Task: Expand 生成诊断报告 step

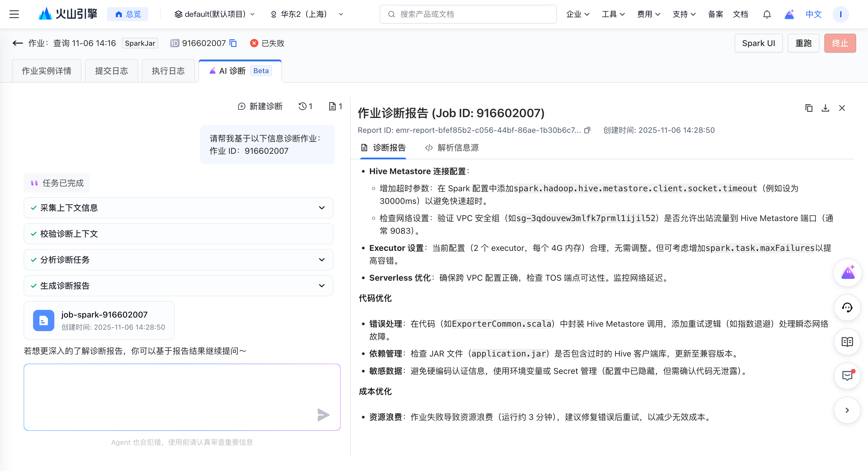Action: (322, 286)
